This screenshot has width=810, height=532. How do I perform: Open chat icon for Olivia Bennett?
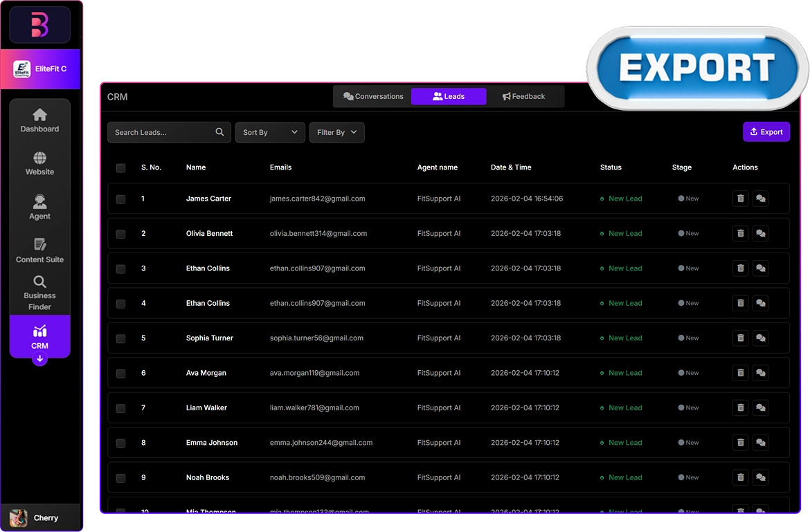click(760, 234)
